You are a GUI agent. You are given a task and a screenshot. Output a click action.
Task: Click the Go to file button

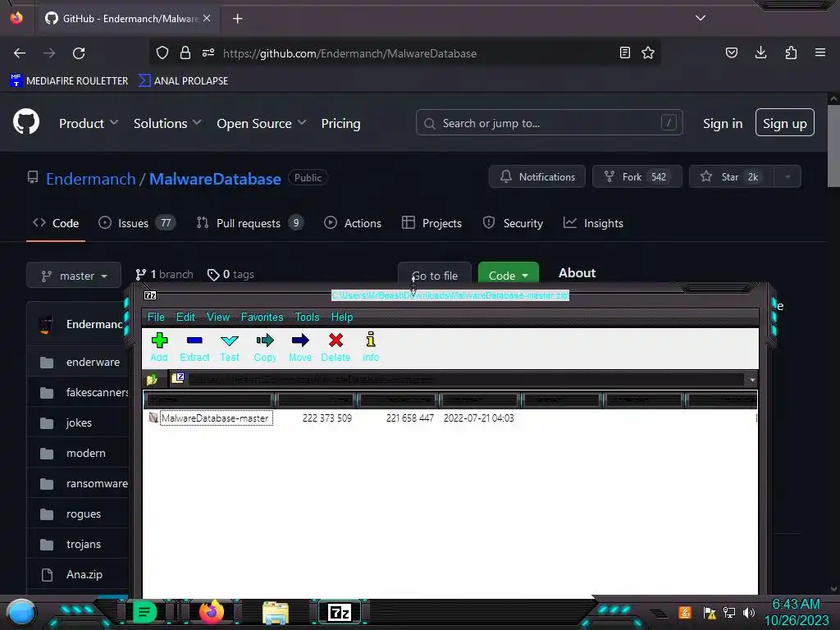[x=435, y=274]
